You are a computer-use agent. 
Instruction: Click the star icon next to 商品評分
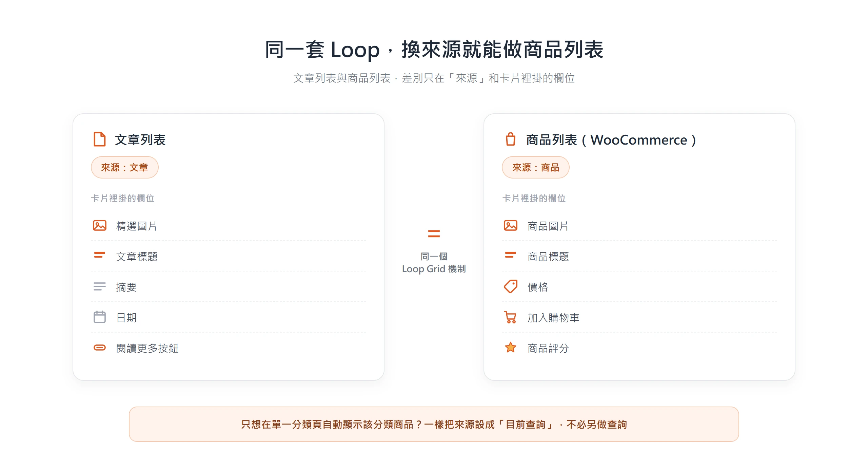coord(510,347)
